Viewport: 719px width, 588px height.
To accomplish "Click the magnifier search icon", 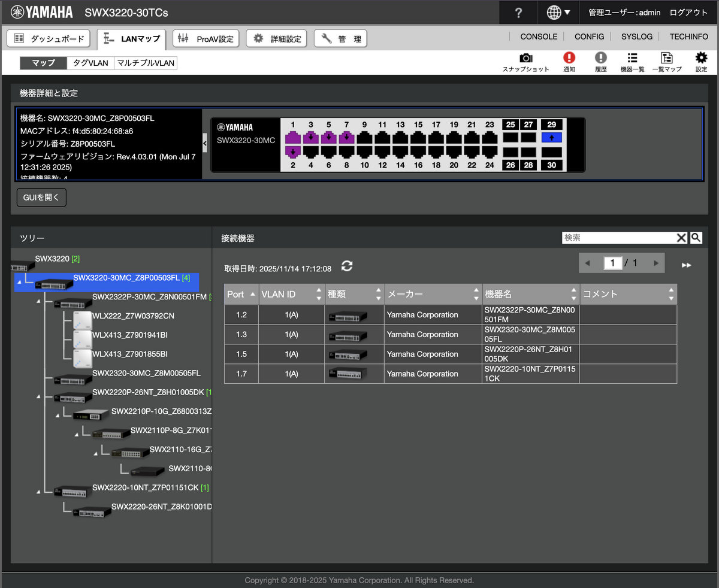I will pyautogui.click(x=696, y=238).
